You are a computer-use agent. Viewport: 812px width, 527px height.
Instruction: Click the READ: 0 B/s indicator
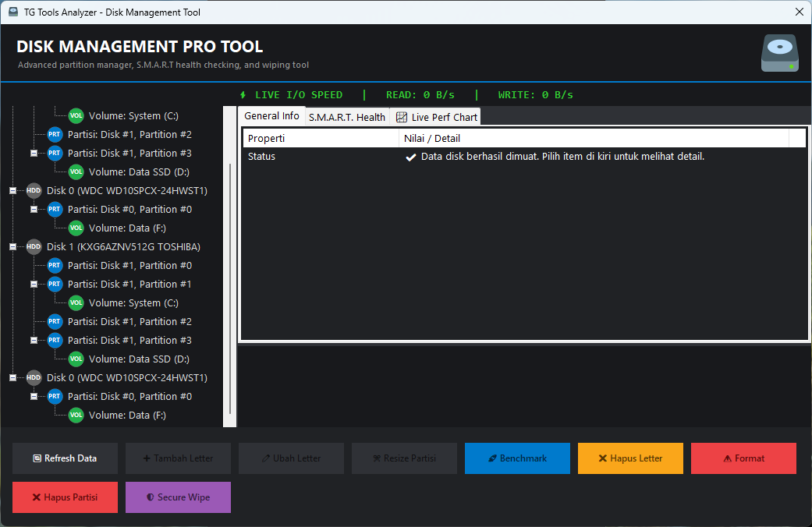[x=420, y=95]
